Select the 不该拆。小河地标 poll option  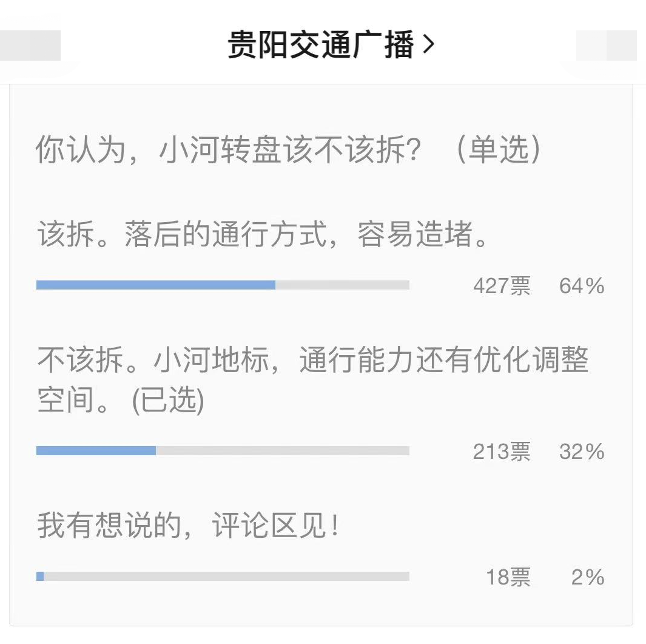312,362
